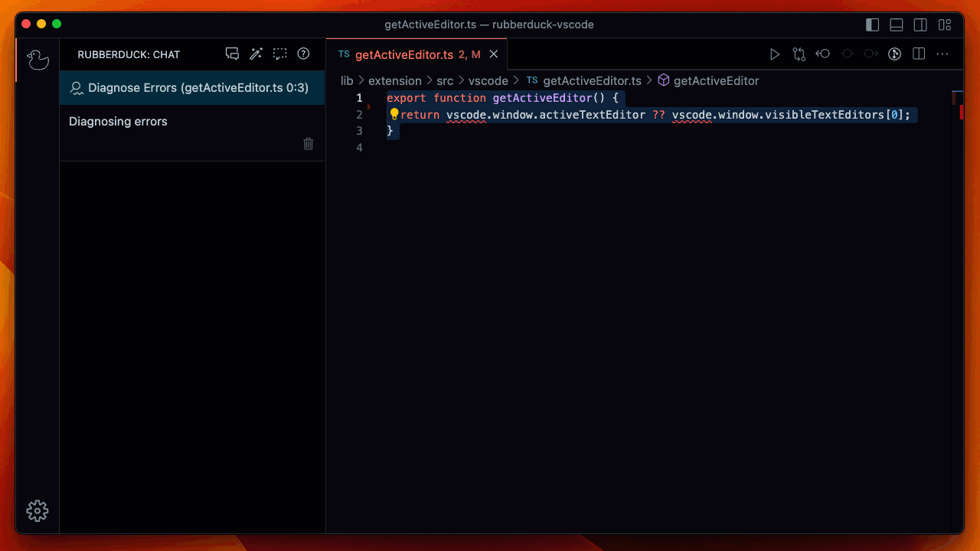This screenshot has width=980, height=551.
Task: Click the dashed selection rectangle icon in chat header
Action: (x=280, y=54)
